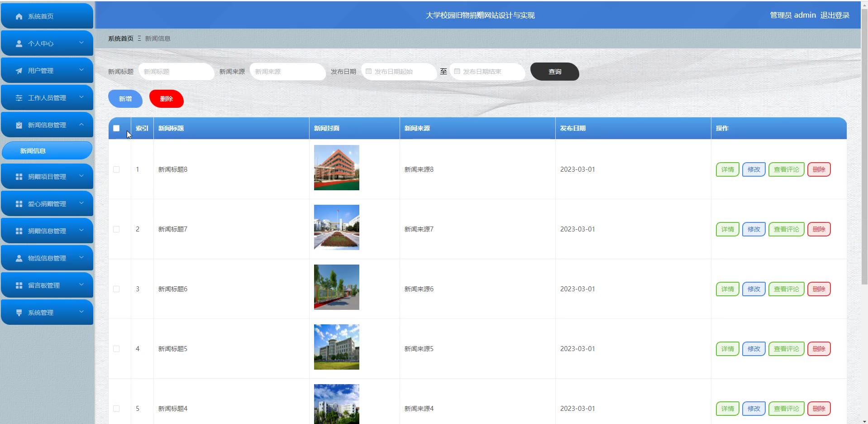Open 留言板管理 sidebar menu

[x=47, y=285]
